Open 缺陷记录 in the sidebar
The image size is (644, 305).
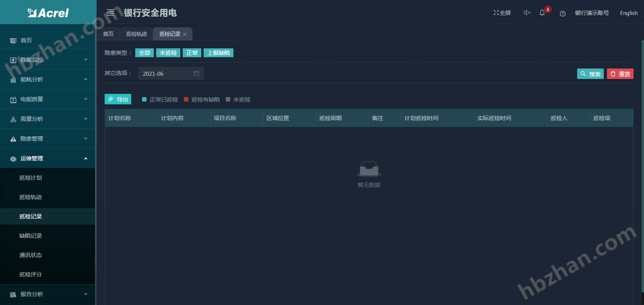coord(31,236)
